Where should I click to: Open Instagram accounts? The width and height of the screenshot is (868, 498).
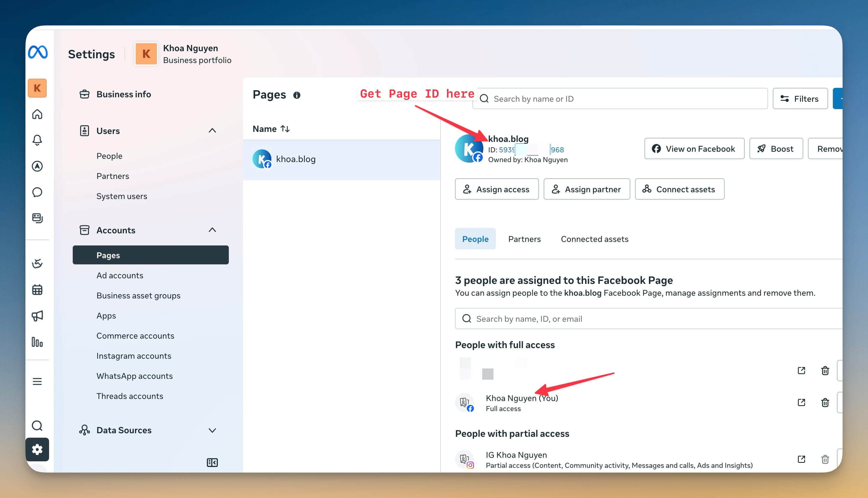(134, 356)
